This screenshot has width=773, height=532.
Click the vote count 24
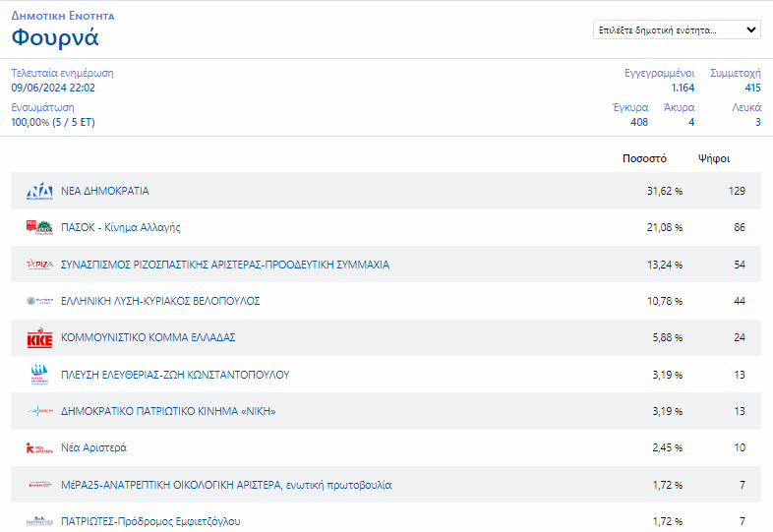pyautogui.click(x=740, y=337)
